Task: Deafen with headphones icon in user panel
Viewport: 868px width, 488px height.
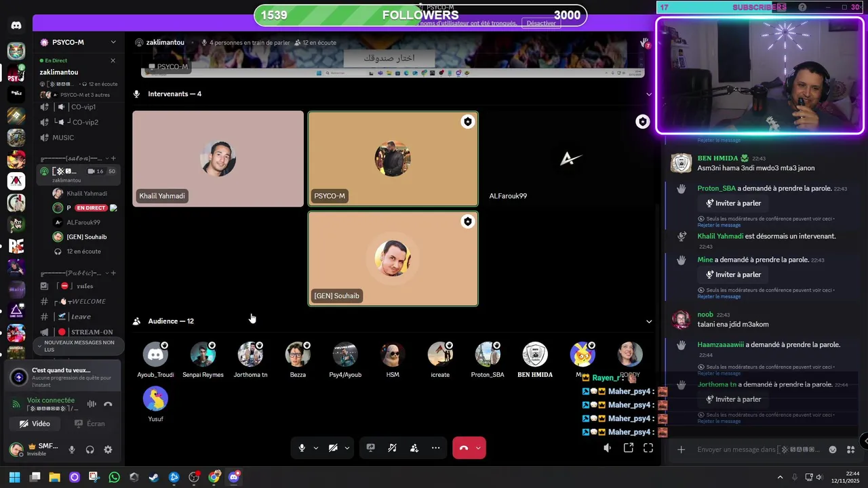Action: (90, 449)
